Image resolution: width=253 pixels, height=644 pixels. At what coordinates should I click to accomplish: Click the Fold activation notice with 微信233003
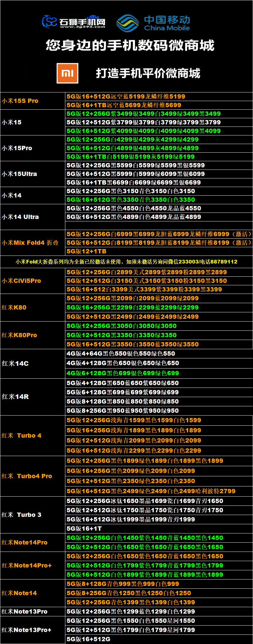[126, 262]
